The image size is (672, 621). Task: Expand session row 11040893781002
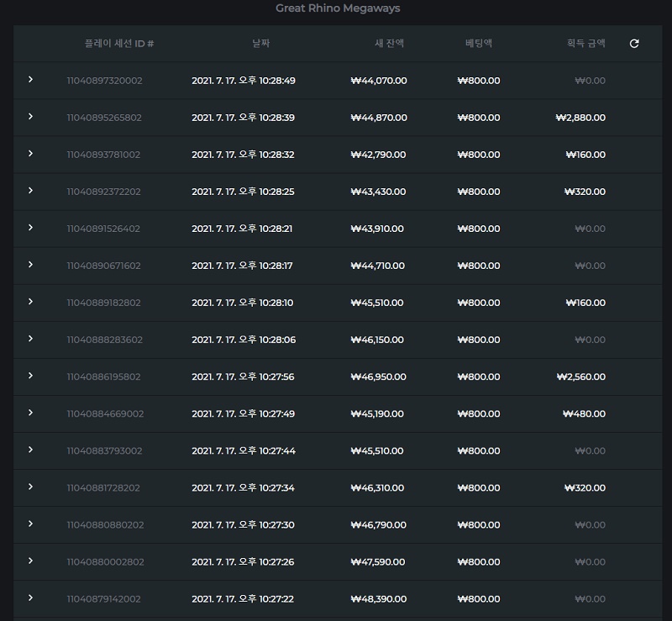tap(30, 154)
